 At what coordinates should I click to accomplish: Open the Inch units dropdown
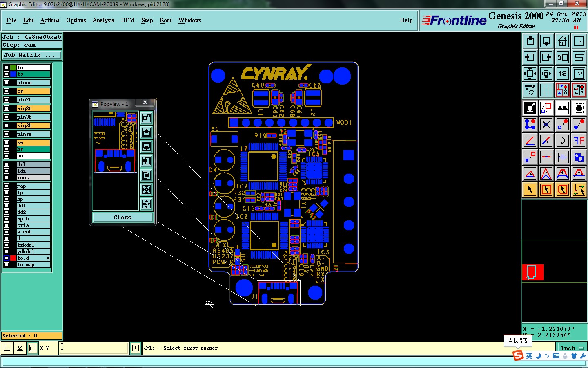571,348
